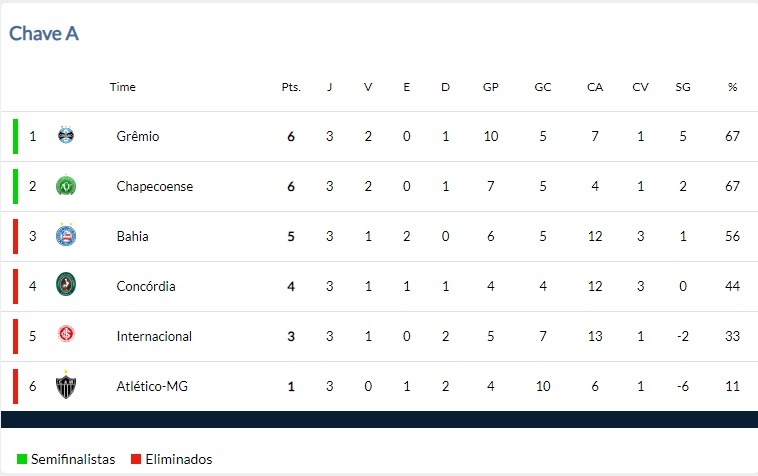The height and width of the screenshot is (476, 758).
Task: Click the SG column header
Action: click(683, 87)
